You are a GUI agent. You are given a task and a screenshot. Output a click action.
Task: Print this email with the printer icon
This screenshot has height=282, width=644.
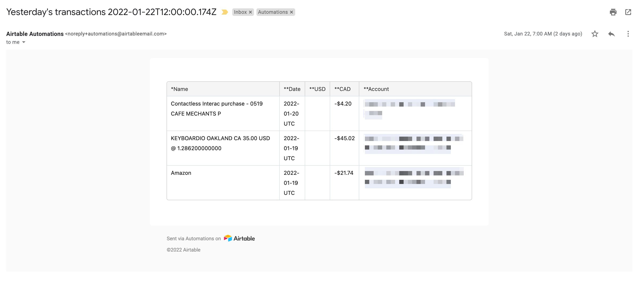pyautogui.click(x=613, y=12)
